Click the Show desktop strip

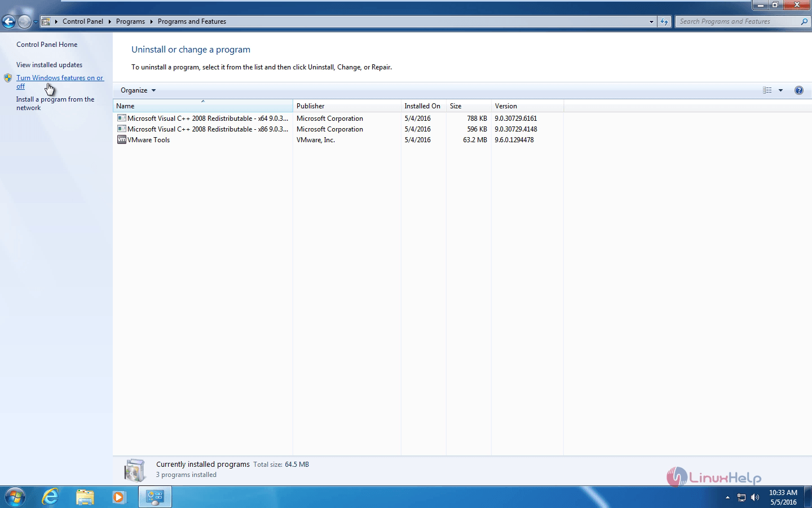click(807, 497)
